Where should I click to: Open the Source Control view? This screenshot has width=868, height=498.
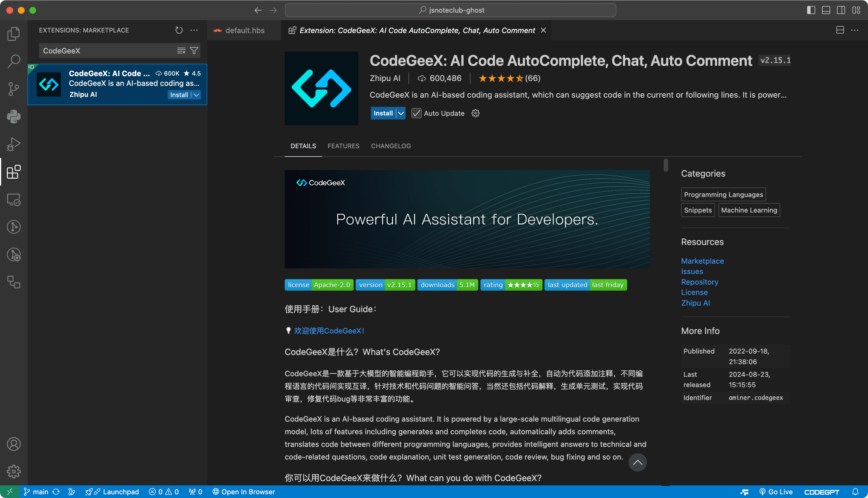pos(14,89)
